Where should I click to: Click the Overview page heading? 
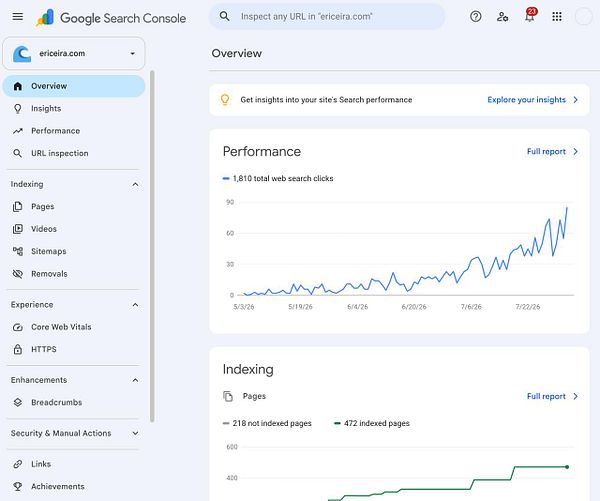[x=236, y=53]
